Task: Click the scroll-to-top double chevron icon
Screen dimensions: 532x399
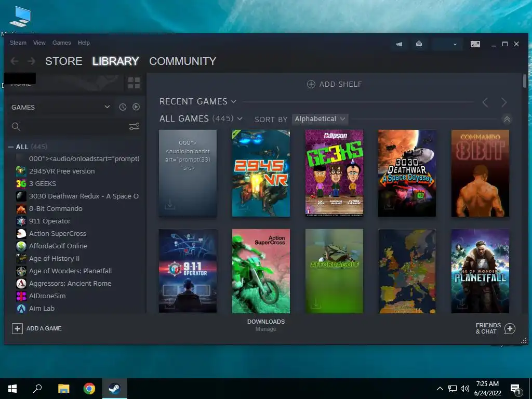Action: [507, 119]
